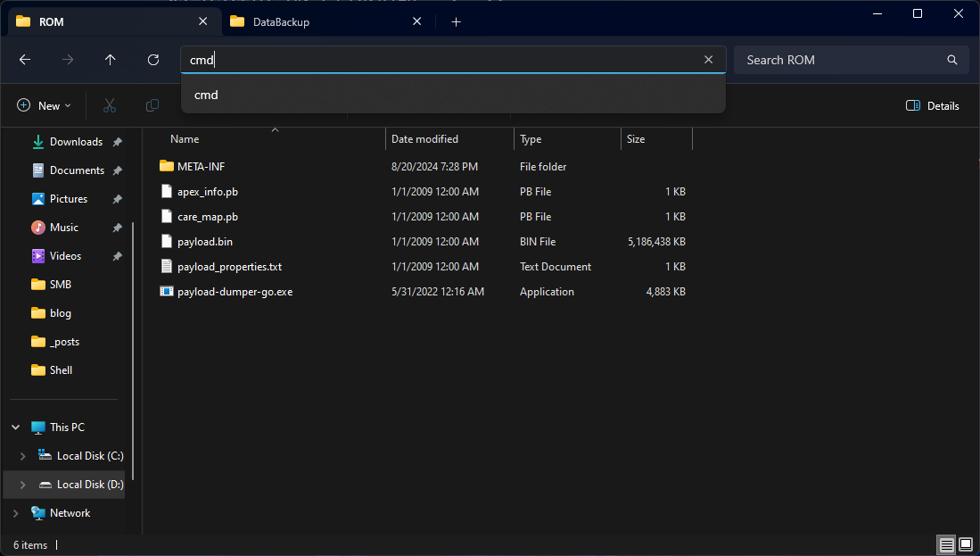Click the search magnifier icon
Viewport: 980px width, 556px height.
pyautogui.click(x=952, y=60)
